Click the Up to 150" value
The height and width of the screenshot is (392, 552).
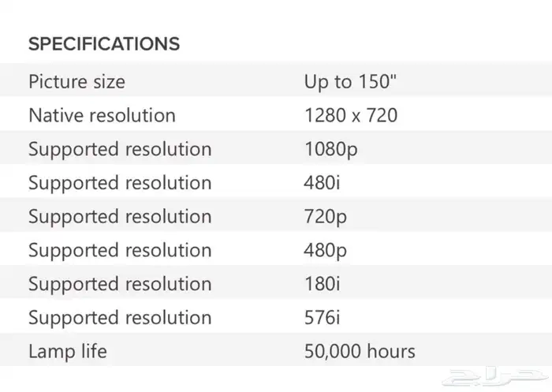click(350, 82)
